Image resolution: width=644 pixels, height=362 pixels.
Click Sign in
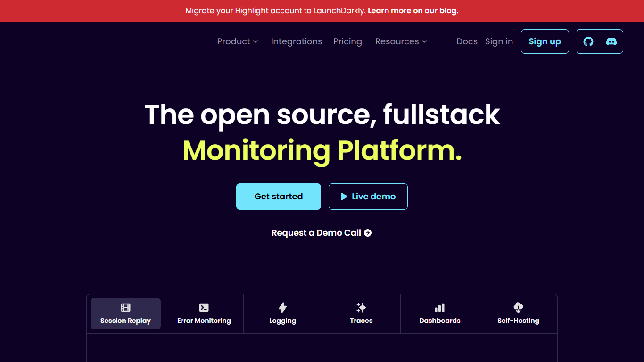[499, 41]
